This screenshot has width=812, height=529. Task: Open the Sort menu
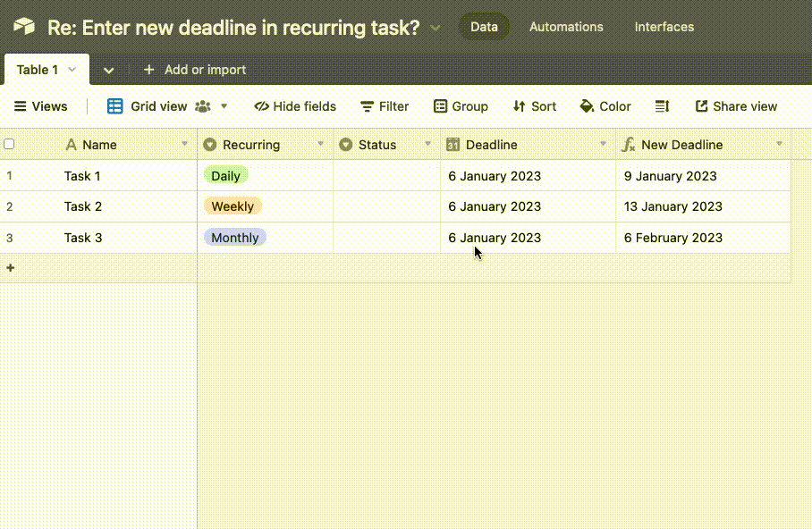tap(535, 106)
